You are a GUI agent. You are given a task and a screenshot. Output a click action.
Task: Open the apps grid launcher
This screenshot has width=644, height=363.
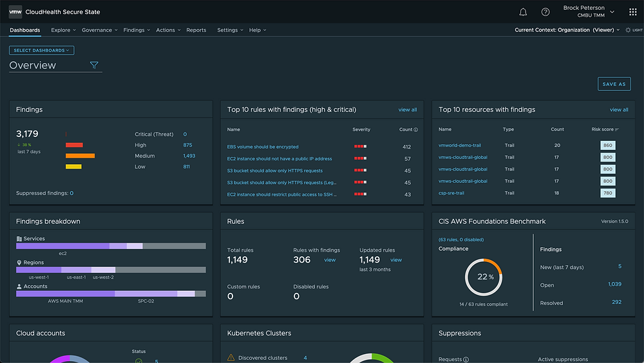point(633,12)
